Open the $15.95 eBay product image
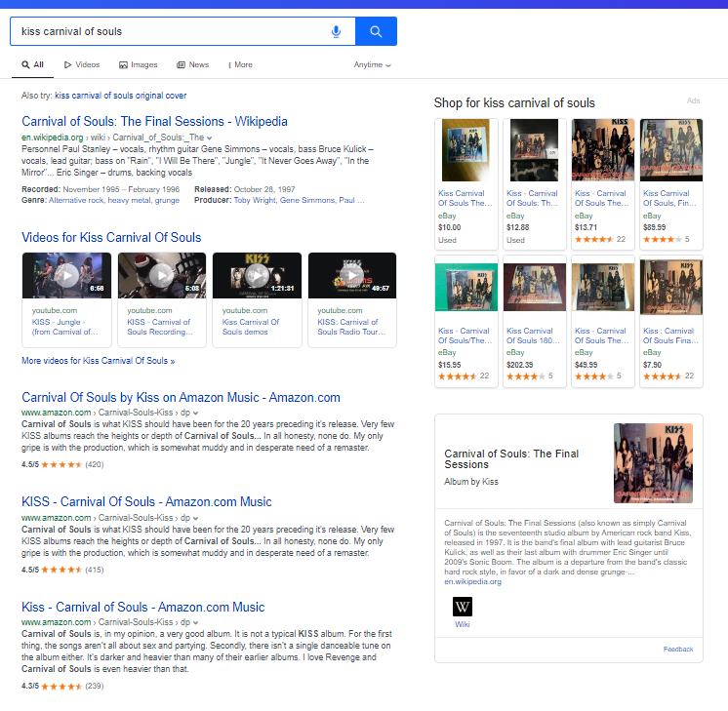 point(466,288)
